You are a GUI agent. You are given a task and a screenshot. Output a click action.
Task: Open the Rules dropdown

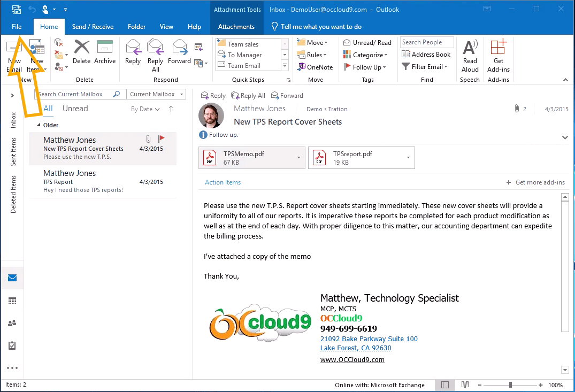pyautogui.click(x=312, y=55)
